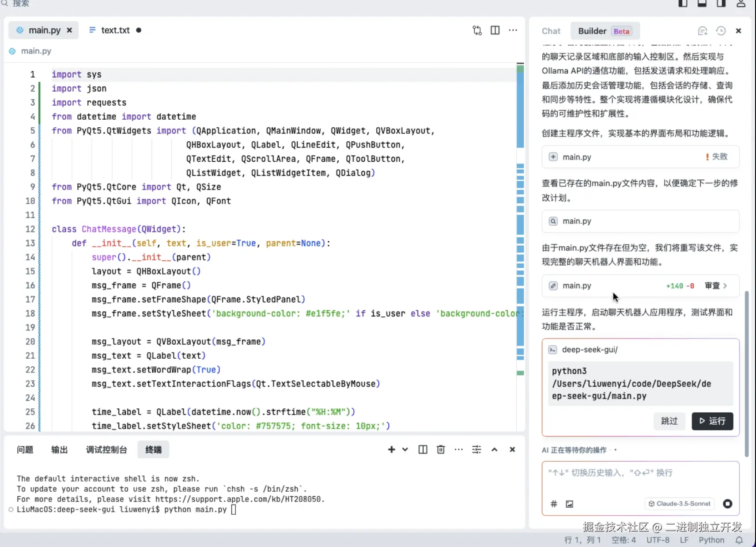Click the search box at top

tap(16, 4)
